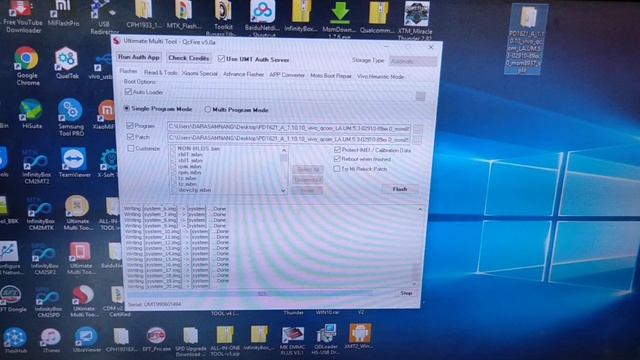This screenshot has width=640, height=360.
Task: Toggle the Use UMT Auth Server checkbox
Action: (x=221, y=59)
